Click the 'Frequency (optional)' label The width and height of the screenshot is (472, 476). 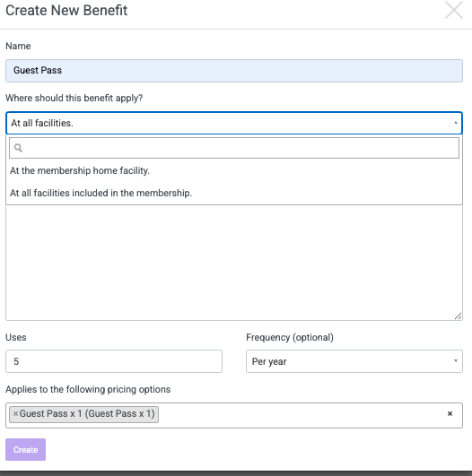(x=290, y=337)
